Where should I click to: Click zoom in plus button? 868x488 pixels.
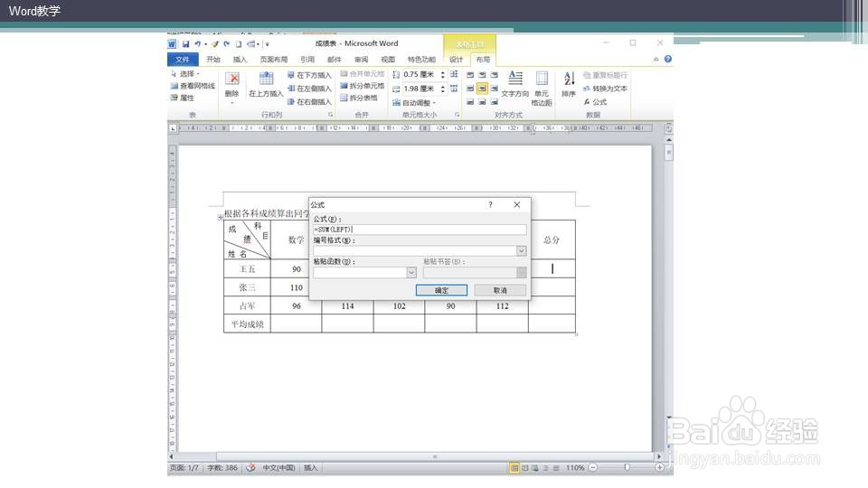pos(659,468)
